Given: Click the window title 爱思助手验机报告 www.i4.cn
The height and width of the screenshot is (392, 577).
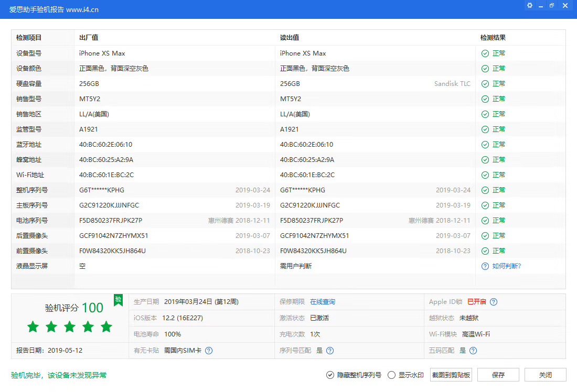Looking at the screenshot, I should point(54,9).
